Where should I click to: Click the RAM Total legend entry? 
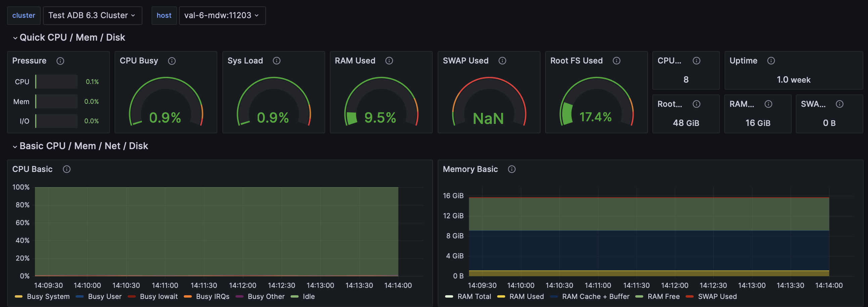[x=474, y=297]
